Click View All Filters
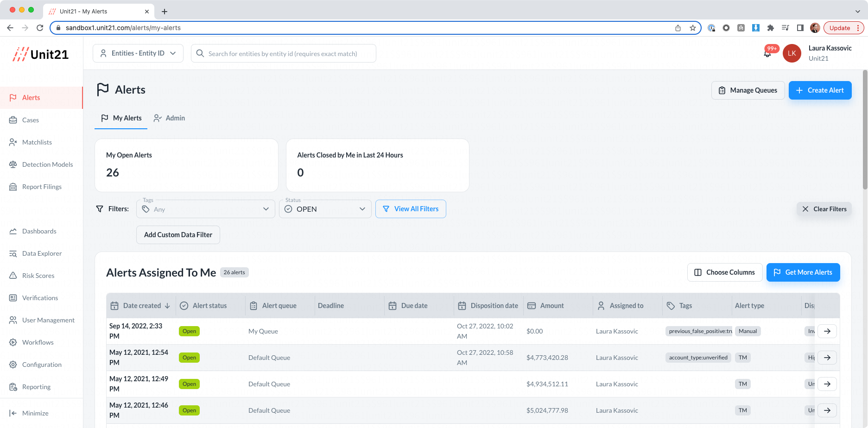The image size is (868, 428). tap(411, 209)
